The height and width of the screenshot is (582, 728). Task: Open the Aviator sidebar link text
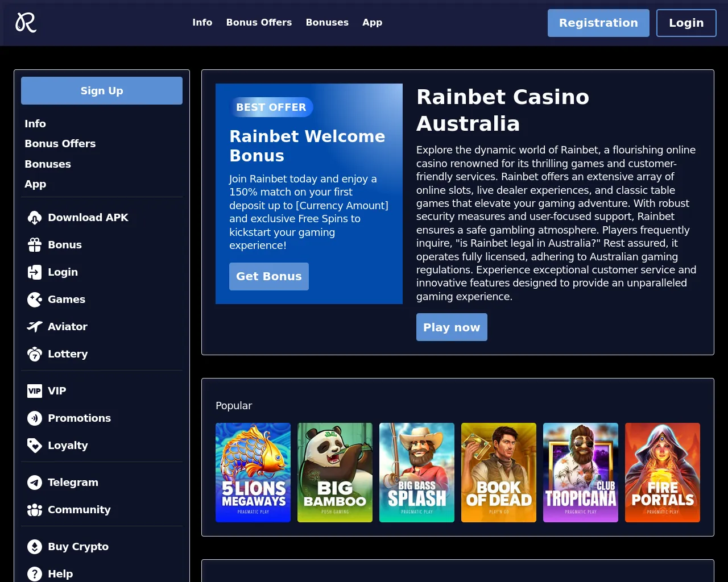click(68, 327)
